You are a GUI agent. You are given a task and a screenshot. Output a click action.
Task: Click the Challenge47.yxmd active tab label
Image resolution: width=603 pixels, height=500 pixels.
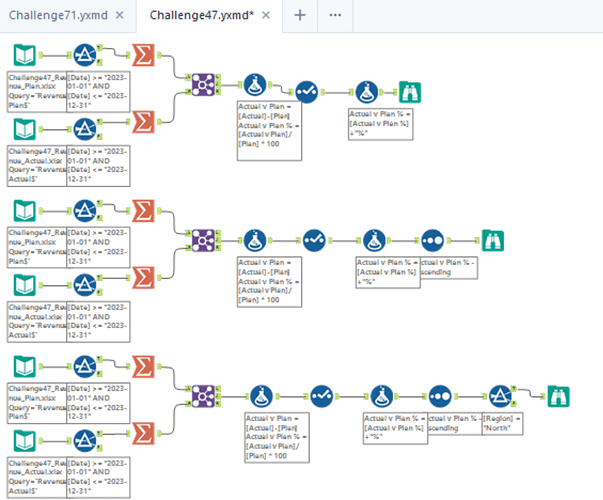[x=202, y=15]
